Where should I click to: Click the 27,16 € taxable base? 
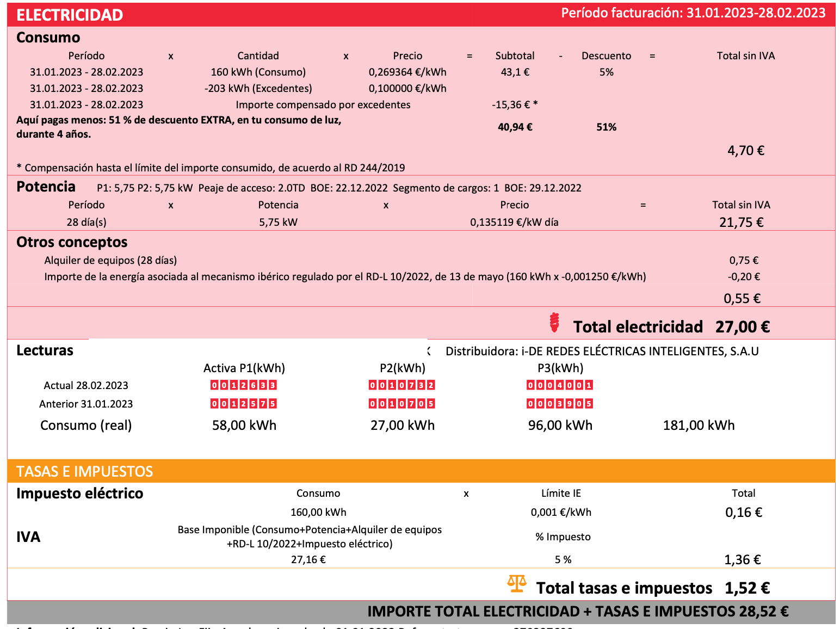(x=308, y=559)
